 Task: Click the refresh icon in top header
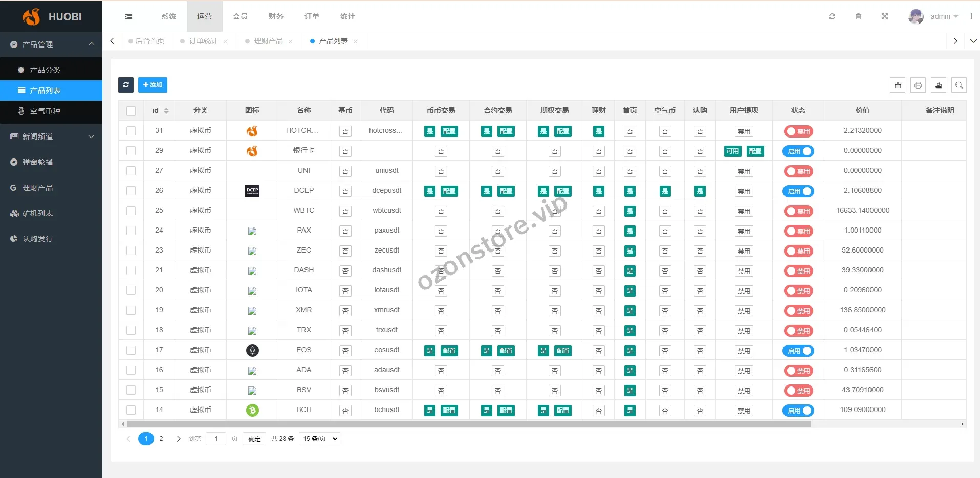click(x=832, y=16)
